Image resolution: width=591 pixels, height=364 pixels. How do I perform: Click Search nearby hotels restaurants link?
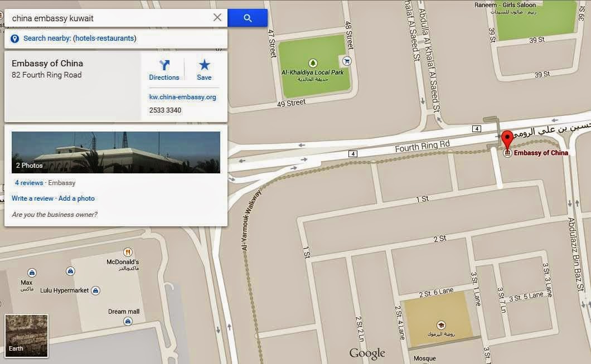click(x=80, y=38)
